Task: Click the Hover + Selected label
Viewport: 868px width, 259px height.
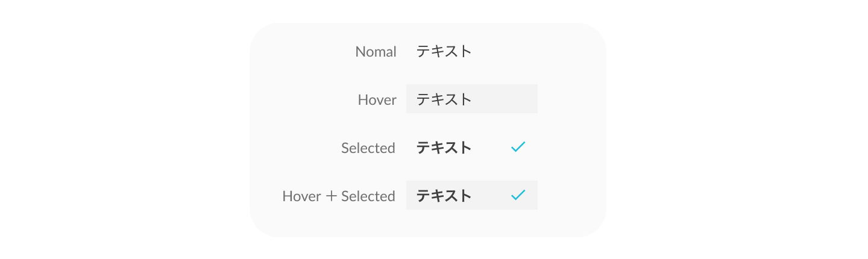Action: coord(338,196)
